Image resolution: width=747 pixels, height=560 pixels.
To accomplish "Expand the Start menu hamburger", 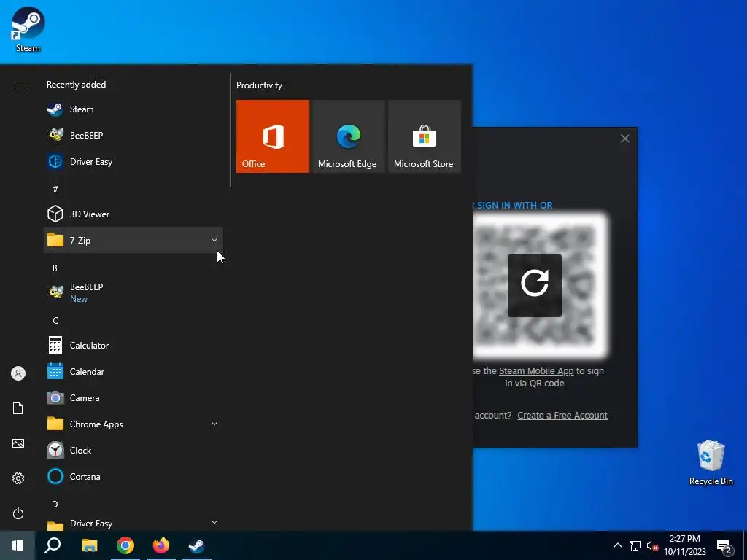I will tap(18, 85).
